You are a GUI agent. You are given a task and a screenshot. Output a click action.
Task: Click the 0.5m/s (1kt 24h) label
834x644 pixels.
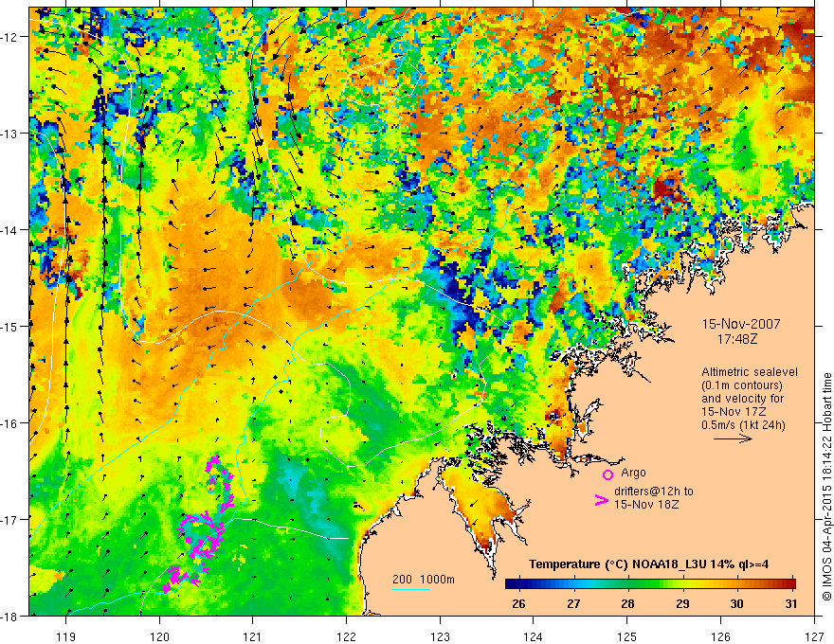point(744,425)
